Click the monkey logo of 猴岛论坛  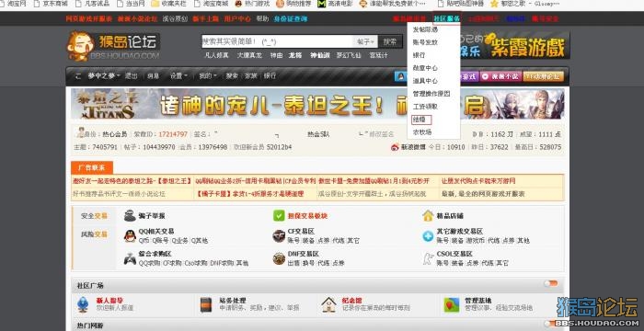[x=80, y=46]
